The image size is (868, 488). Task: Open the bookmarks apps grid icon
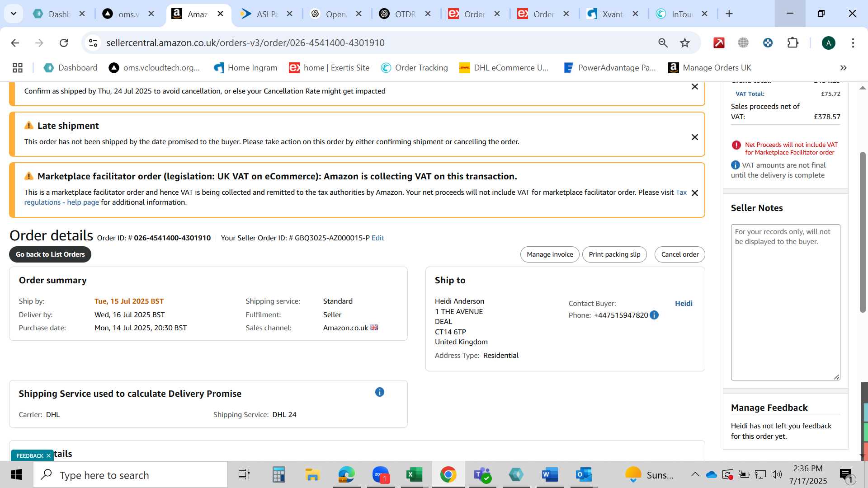pyautogui.click(x=18, y=68)
